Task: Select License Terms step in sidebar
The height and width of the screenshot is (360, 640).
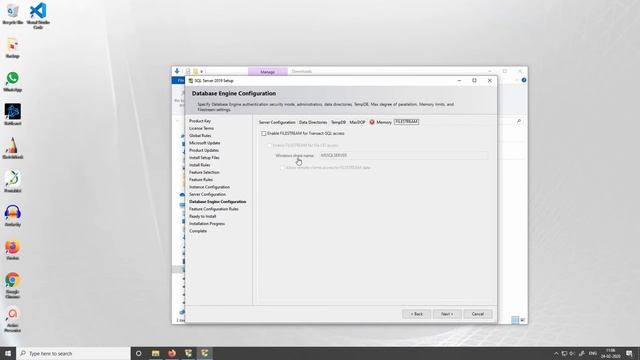Action: [x=201, y=128]
